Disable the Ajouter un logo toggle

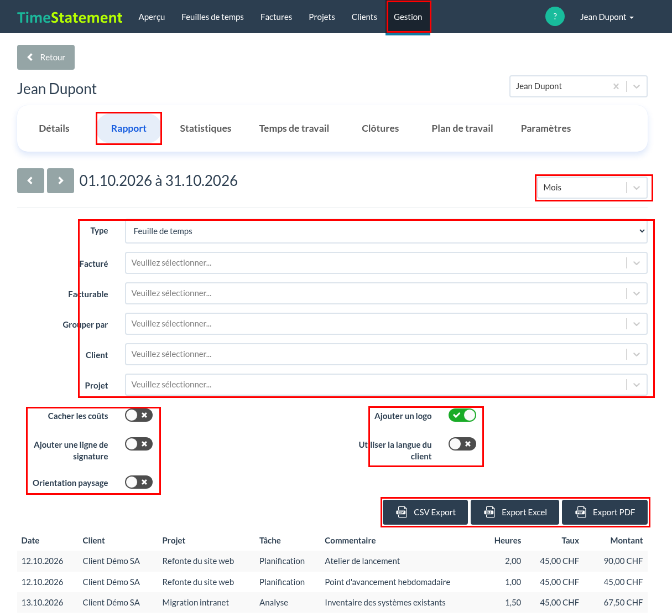tap(462, 415)
